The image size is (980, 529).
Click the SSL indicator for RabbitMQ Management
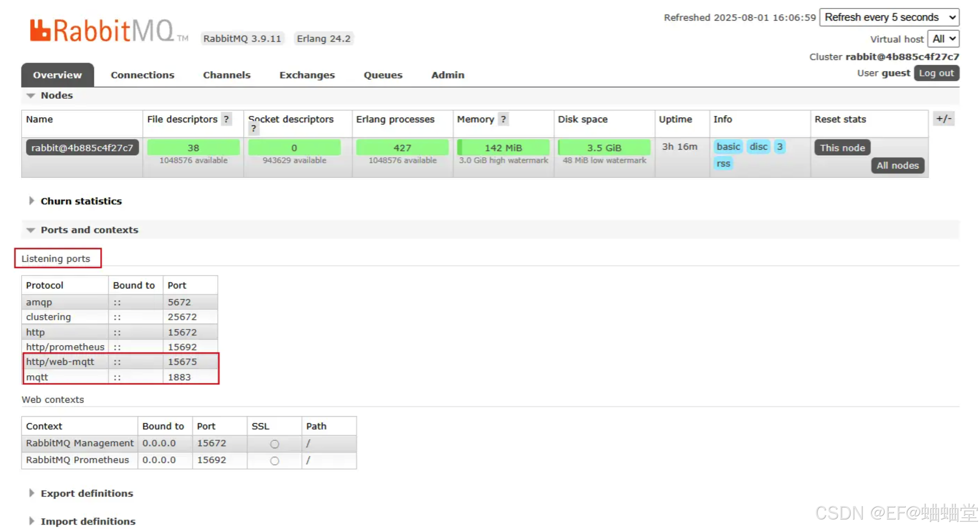click(275, 444)
